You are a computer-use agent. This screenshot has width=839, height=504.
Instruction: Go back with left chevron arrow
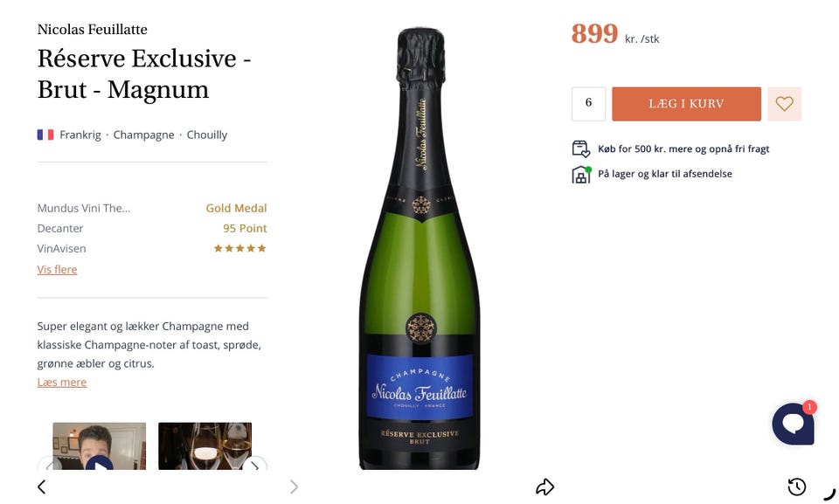click(42, 487)
